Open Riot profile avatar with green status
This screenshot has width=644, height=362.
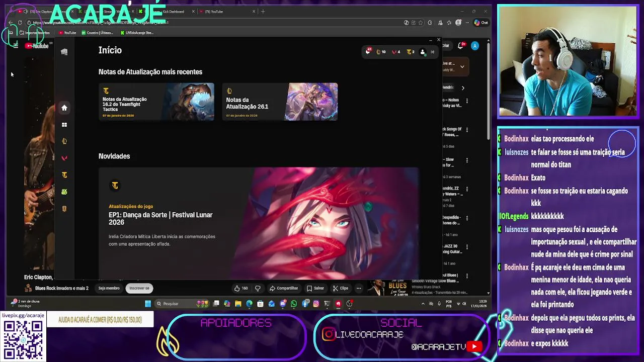[423, 52]
